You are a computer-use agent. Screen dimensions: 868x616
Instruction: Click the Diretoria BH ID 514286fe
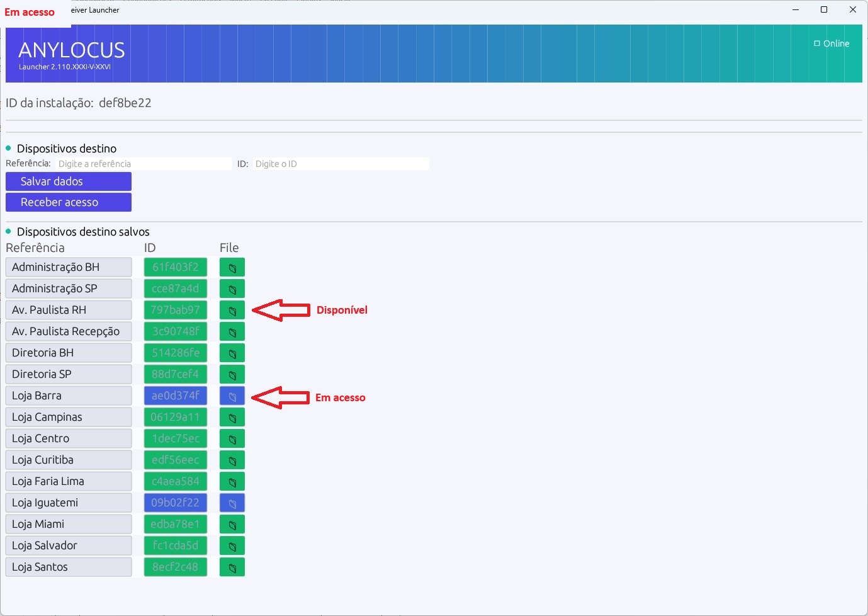click(176, 353)
